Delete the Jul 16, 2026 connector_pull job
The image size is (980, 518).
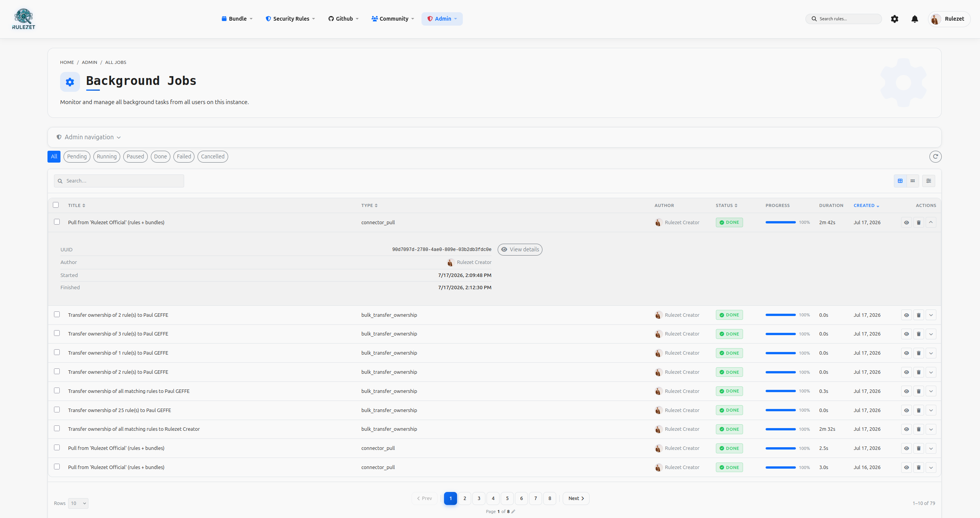tap(918, 468)
